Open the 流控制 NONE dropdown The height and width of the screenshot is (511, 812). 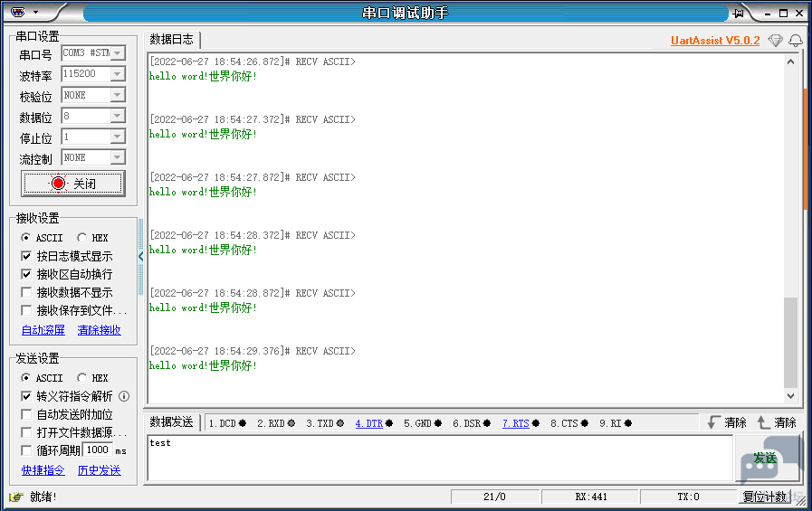[118, 157]
